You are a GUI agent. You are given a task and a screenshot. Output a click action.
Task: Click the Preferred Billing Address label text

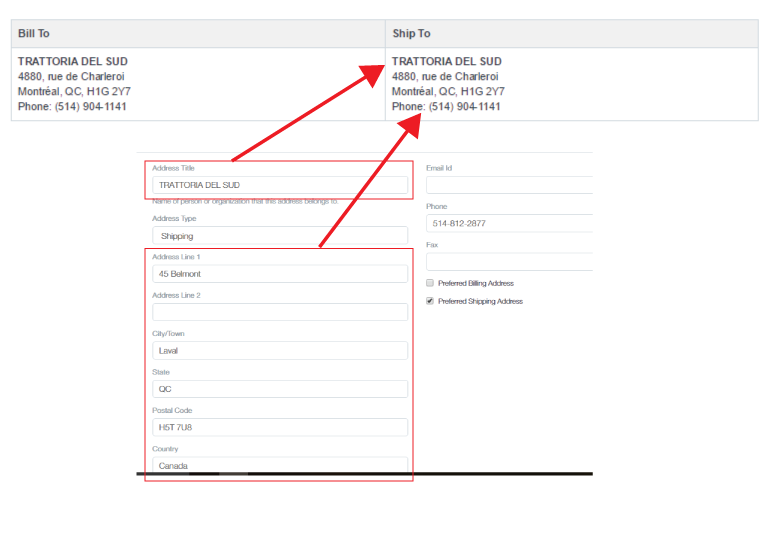click(x=476, y=283)
